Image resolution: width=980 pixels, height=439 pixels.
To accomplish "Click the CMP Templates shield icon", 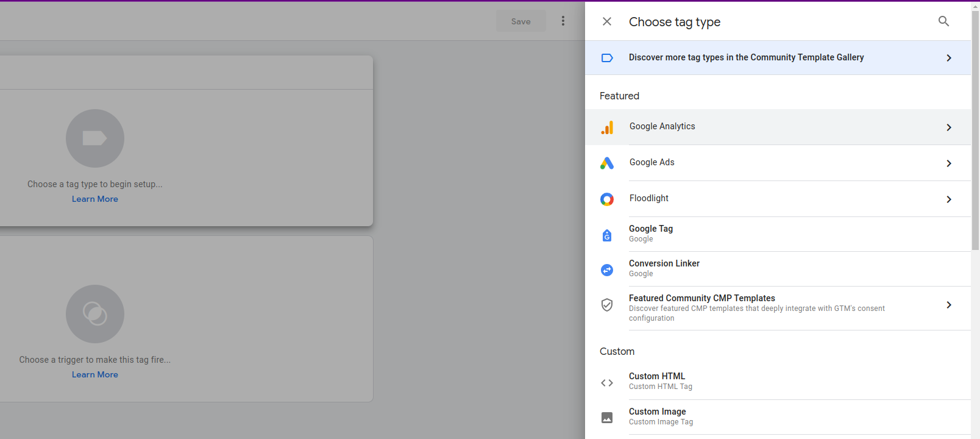I will tap(607, 305).
